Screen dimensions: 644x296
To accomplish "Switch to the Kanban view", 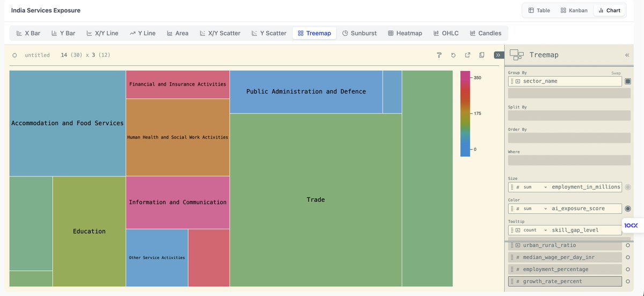I will click(x=574, y=10).
